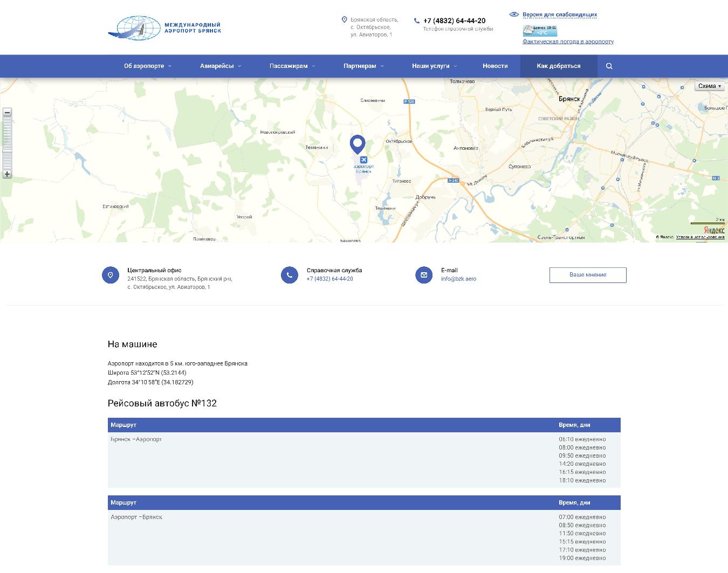This screenshot has width=728, height=573.
Task: Zoom out the map with the minus button
Action: point(7,113)
